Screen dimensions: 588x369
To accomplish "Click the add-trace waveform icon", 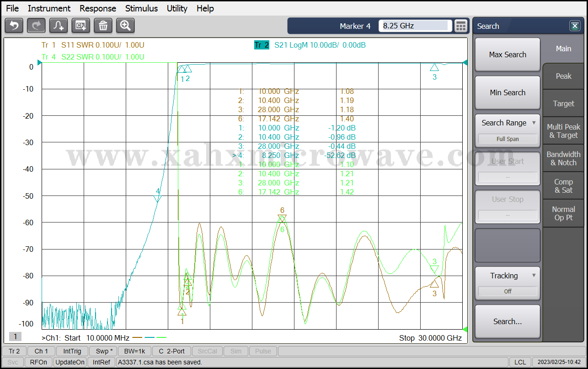I will click(59, 26).
